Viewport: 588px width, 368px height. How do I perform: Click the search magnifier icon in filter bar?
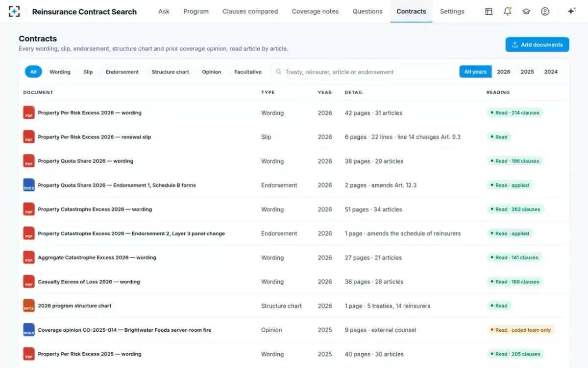pyautogui.click(x=278, y=72)
